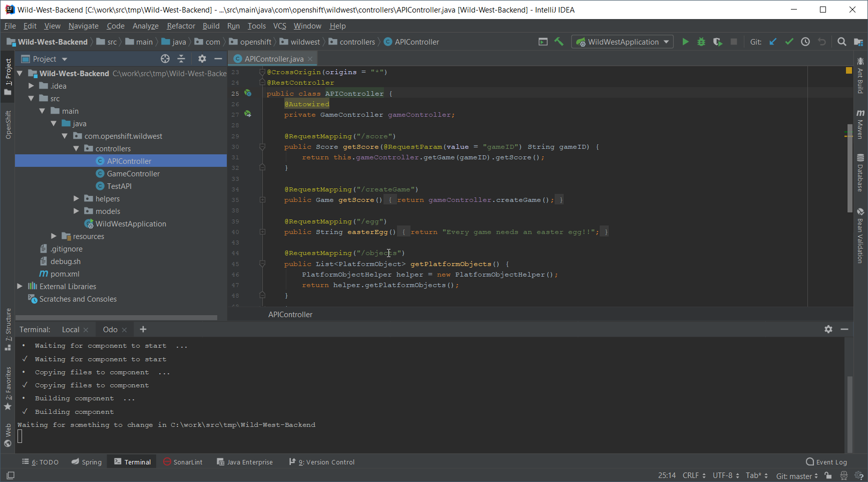Screen dimensions: 868x482
Task: Switch to the Odo terminal tab
Action: [110, 330]
